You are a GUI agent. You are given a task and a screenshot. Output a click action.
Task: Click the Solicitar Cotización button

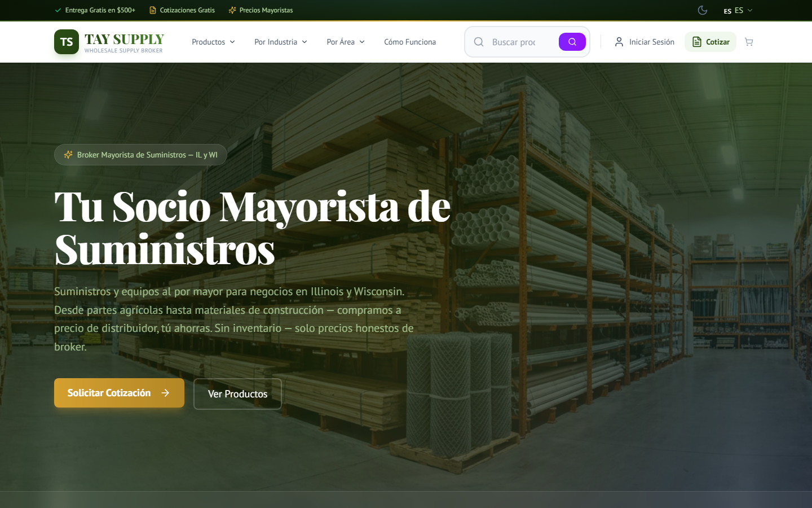tap(119, 393)
